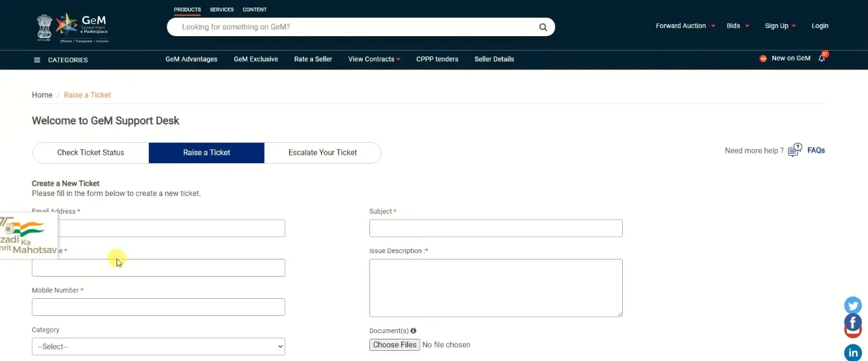Viewport: 868px width, 361px height.
Task: Select the Raise a Ticket tab
Action: point(207,153)
